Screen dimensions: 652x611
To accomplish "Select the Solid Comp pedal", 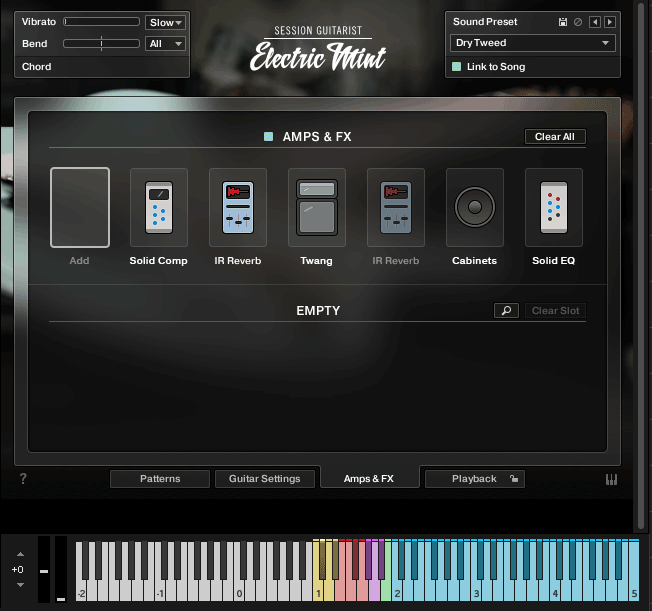I will [x=158, y=207].
